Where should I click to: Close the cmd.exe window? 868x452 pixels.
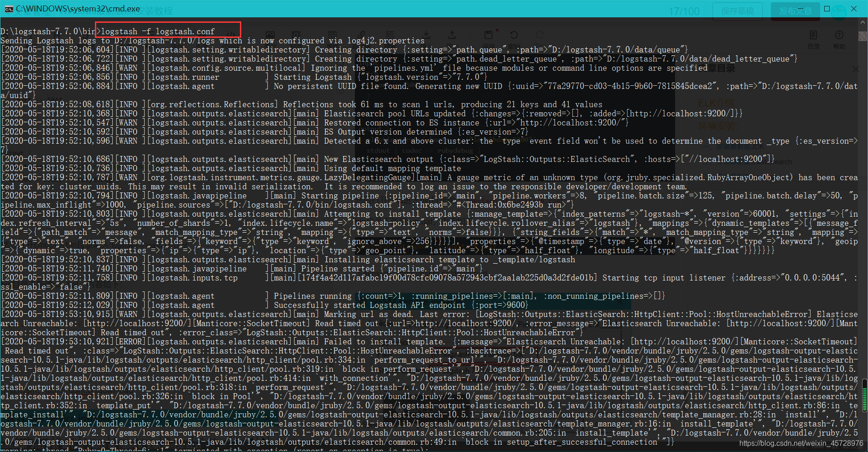(854, 9)
